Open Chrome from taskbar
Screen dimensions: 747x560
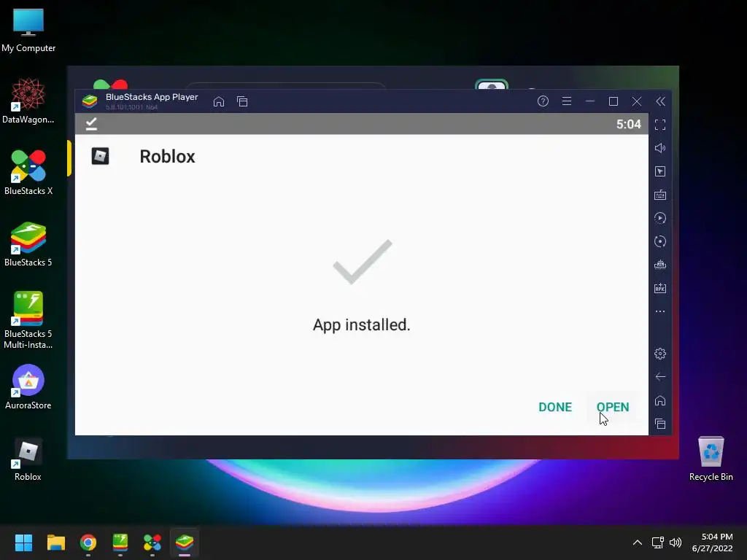pyautogui.click(x=88, y=542)
